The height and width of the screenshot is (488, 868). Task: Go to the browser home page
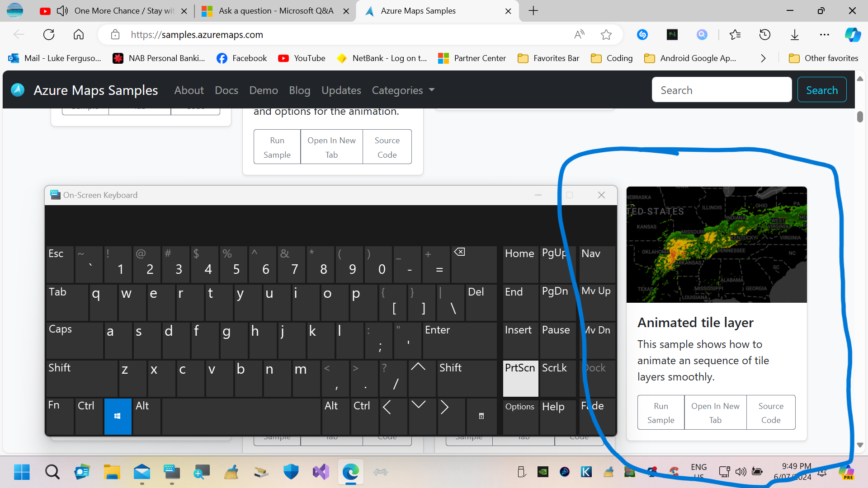pyautogui.click(x=79, y=35)
